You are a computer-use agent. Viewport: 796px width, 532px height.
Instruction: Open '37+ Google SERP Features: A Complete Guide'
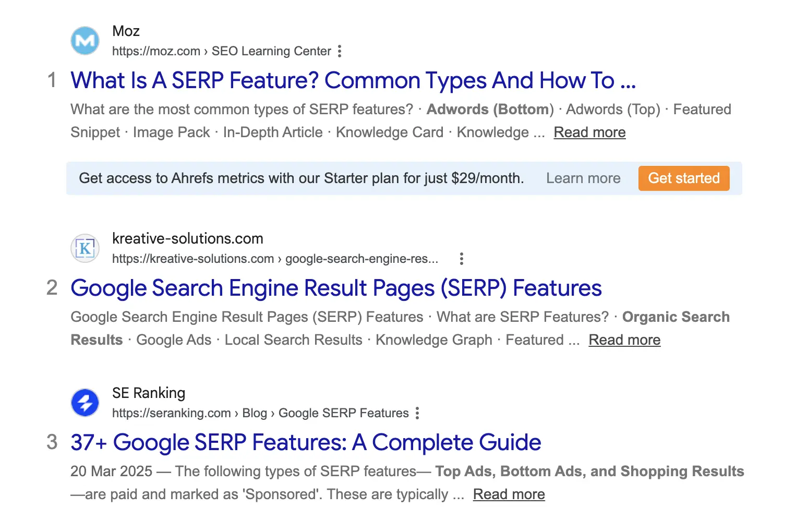coord(306,442)
